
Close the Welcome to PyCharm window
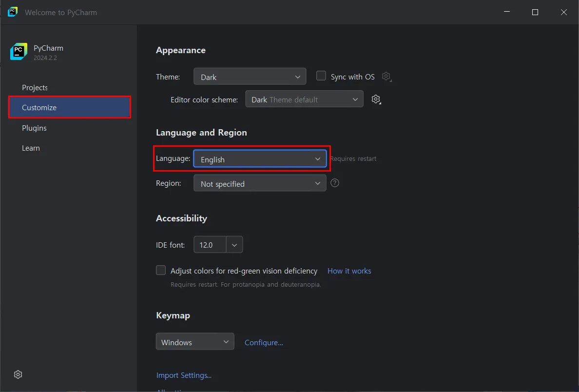point(563,12)
